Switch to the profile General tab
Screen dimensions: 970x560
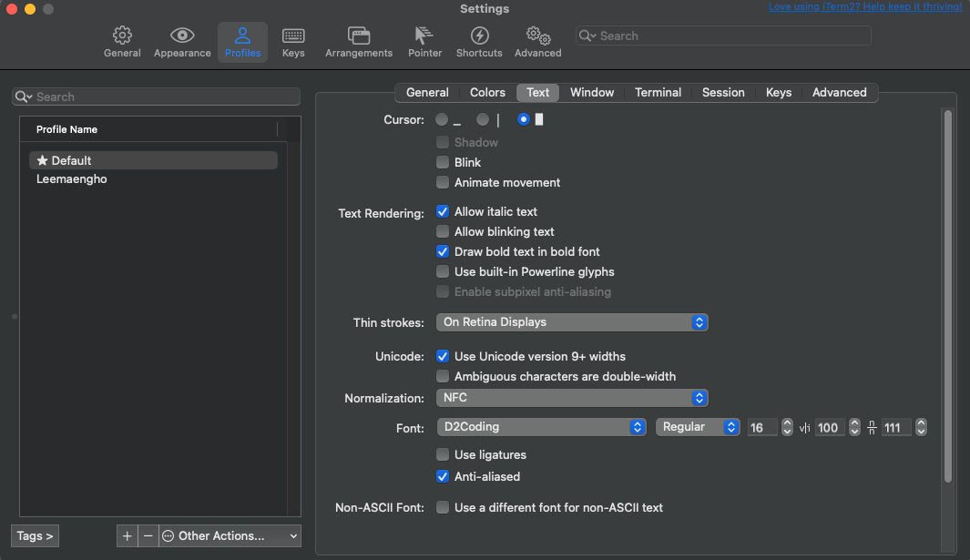point(427,92)
